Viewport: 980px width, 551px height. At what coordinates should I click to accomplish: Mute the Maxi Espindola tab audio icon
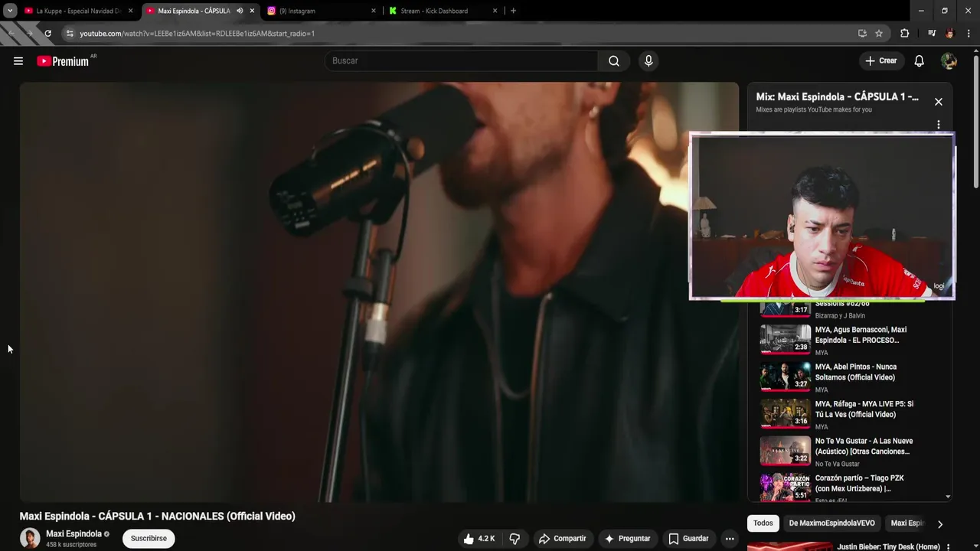pos(240,11)
